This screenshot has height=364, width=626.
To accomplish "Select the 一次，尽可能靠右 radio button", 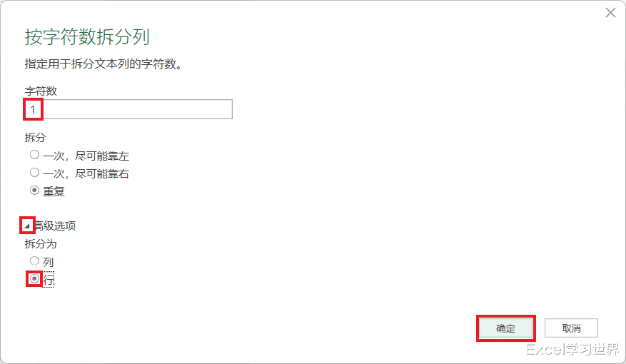I will [35, 173].
